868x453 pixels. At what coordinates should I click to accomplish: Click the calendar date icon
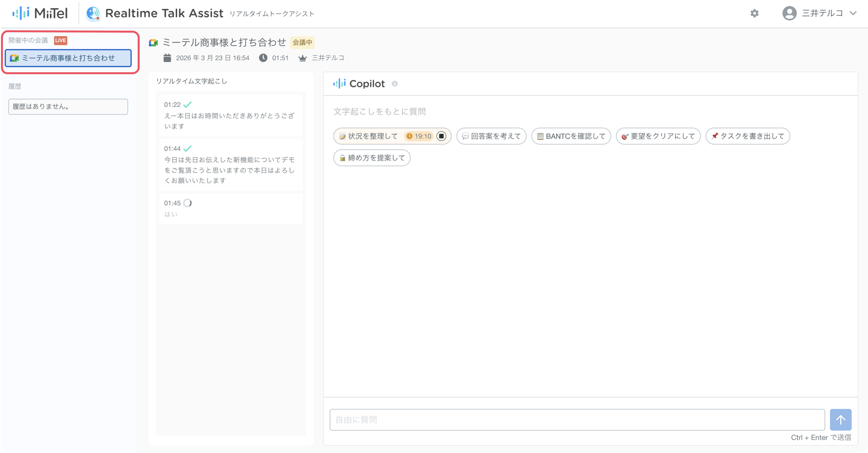click(x=167, y=58)
